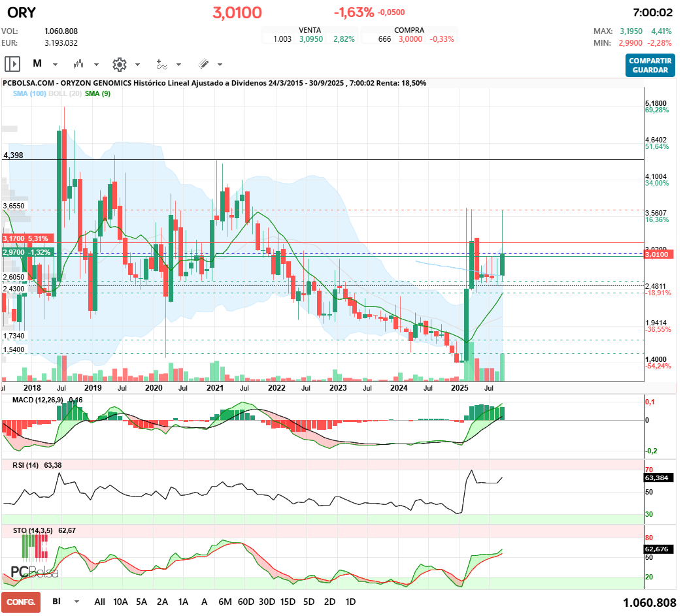Select the 2D time range
The height and width of the screenshot is (616, 685).
pos(330,602)
